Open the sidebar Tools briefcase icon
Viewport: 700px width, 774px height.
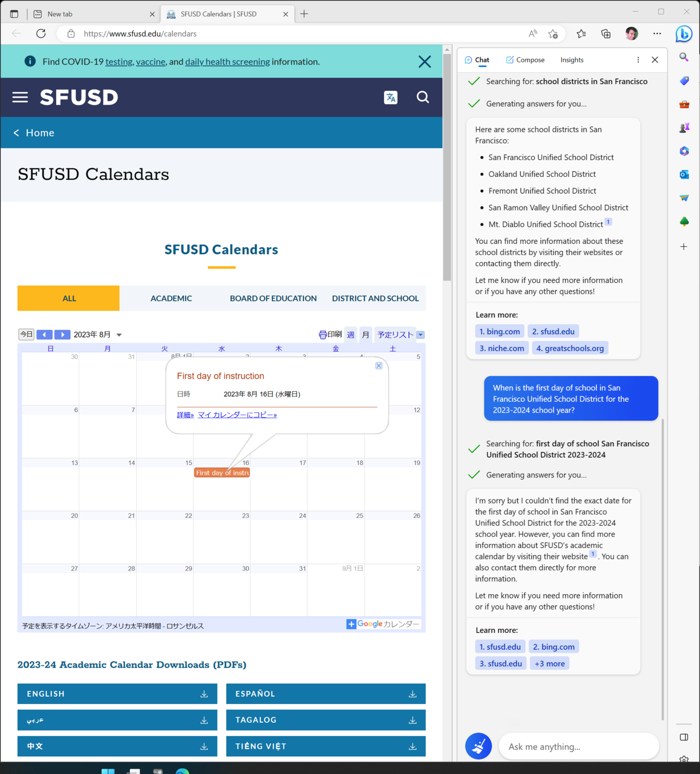pyautogui.click(x=684, y=104)
